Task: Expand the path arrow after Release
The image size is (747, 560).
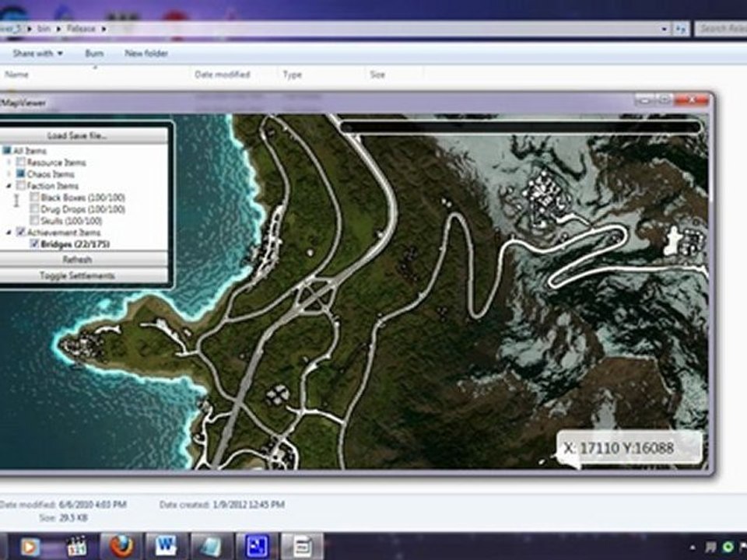Action: [103, 29]
